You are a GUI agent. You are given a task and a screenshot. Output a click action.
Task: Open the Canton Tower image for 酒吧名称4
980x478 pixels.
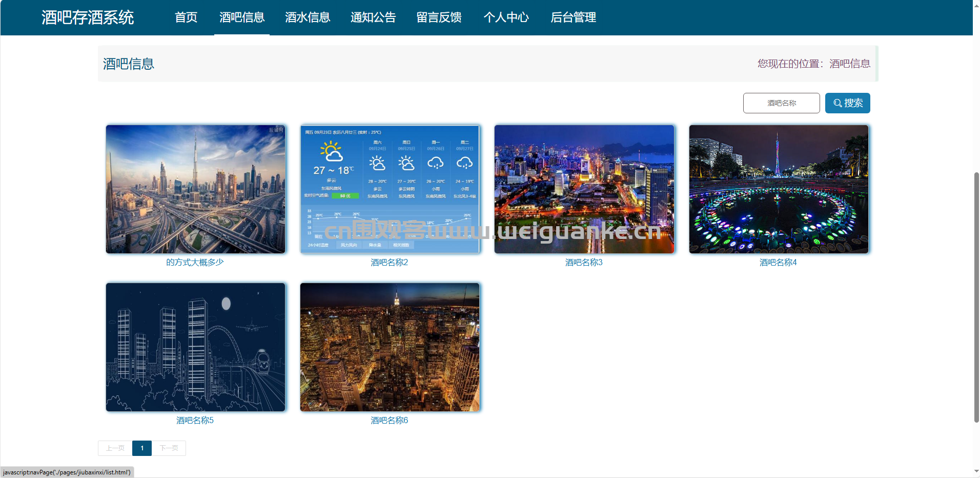(x=779, y=189)
